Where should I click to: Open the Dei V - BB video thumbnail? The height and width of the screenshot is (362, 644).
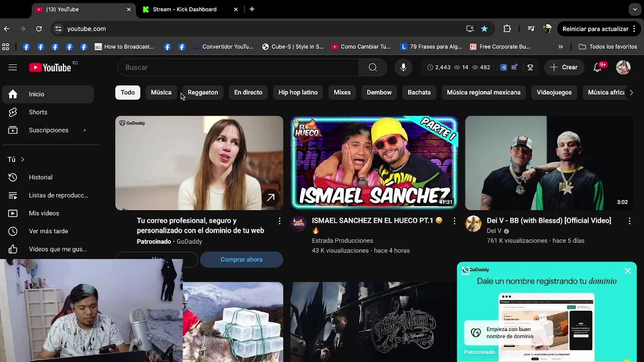[549, 163]
